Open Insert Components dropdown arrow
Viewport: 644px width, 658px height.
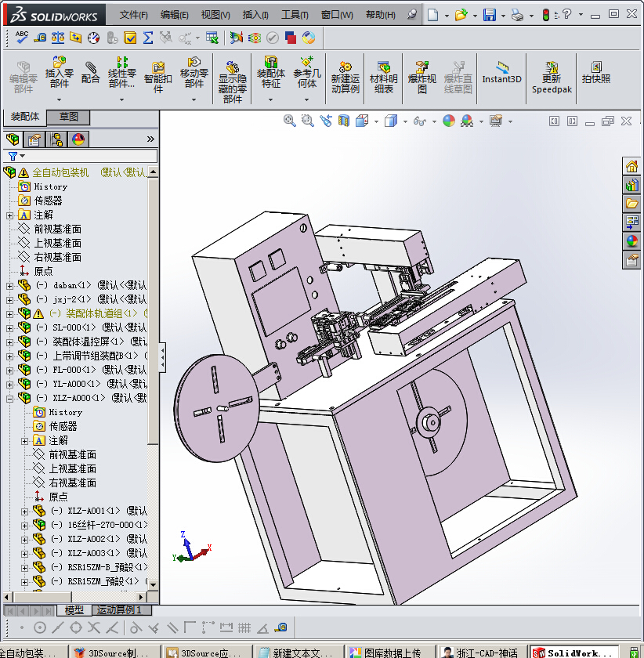(60, 100)
